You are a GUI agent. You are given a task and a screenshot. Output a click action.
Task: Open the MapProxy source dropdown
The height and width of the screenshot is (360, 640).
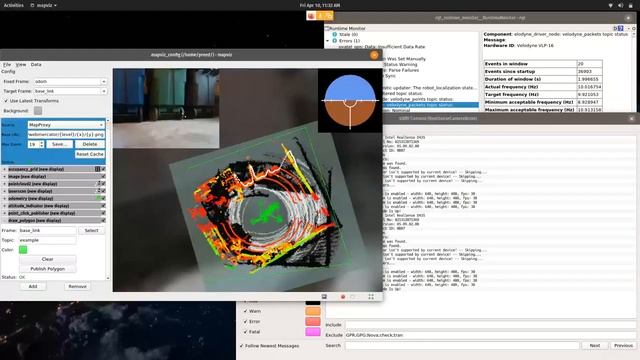coord(66,124)
